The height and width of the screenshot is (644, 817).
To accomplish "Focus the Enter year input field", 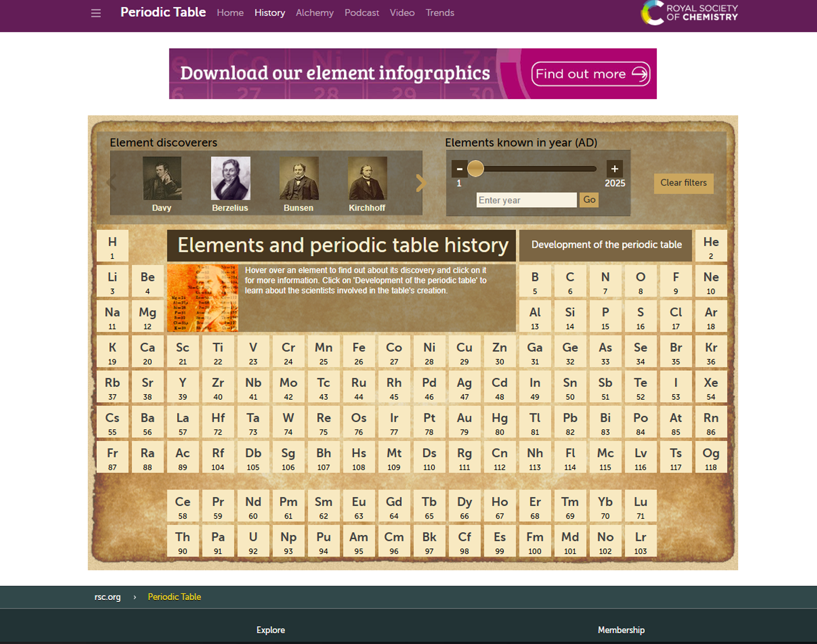I will (526, 200).
